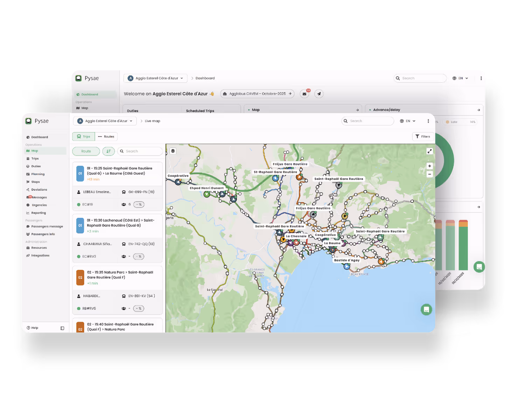Click the Ehpad Henri Dunant map label
Viewport: 525px width, 420px height.
[206, 188]
